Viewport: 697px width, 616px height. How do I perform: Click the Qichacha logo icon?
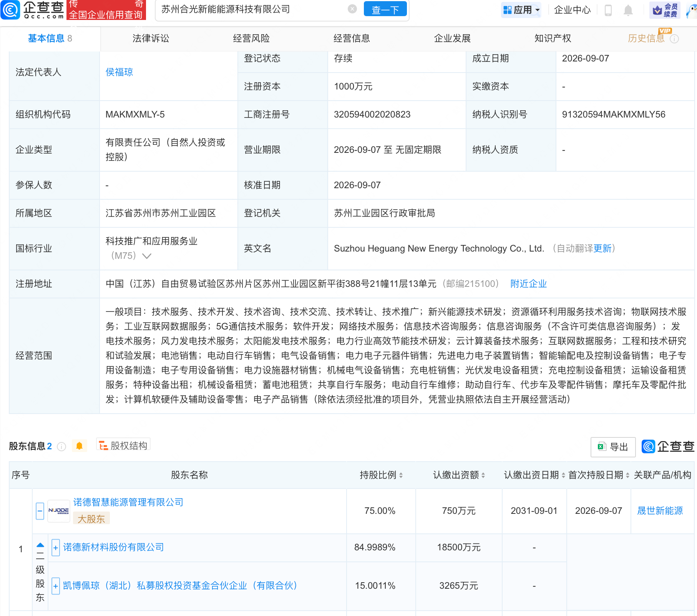(x=10, y=10)
